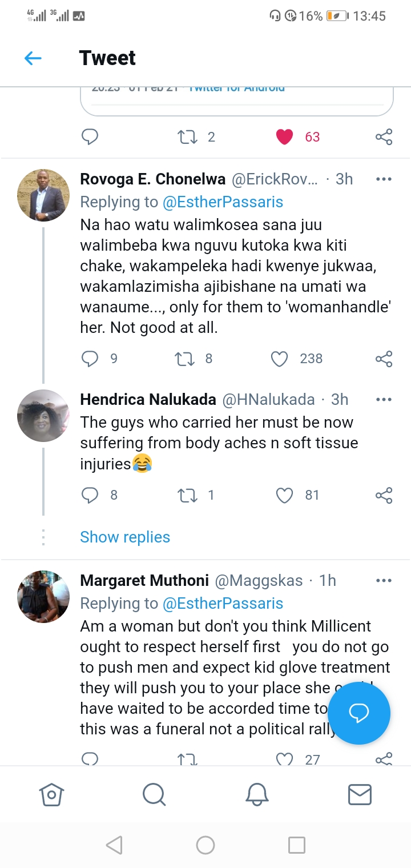411x868 pixels.
Task: Tap the Show replies link
Action: [x=125, y=537]
